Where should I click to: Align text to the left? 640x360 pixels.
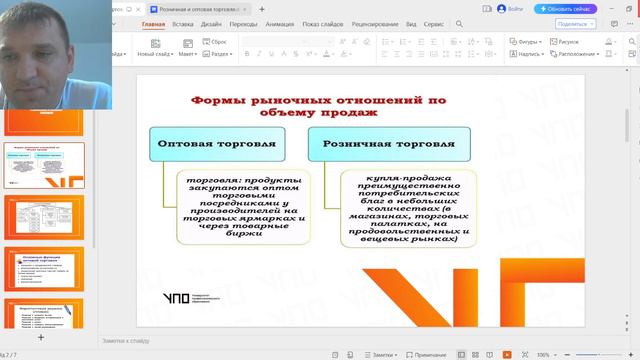(x=384, y=54)
